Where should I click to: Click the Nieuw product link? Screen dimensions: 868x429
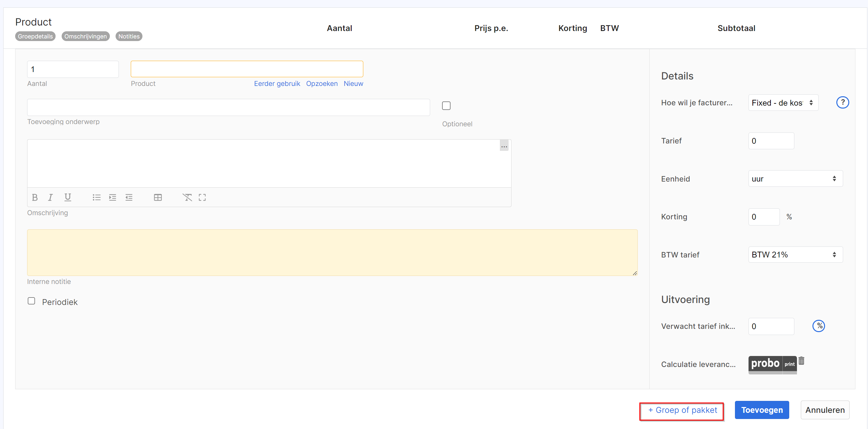tap(354, 84)
